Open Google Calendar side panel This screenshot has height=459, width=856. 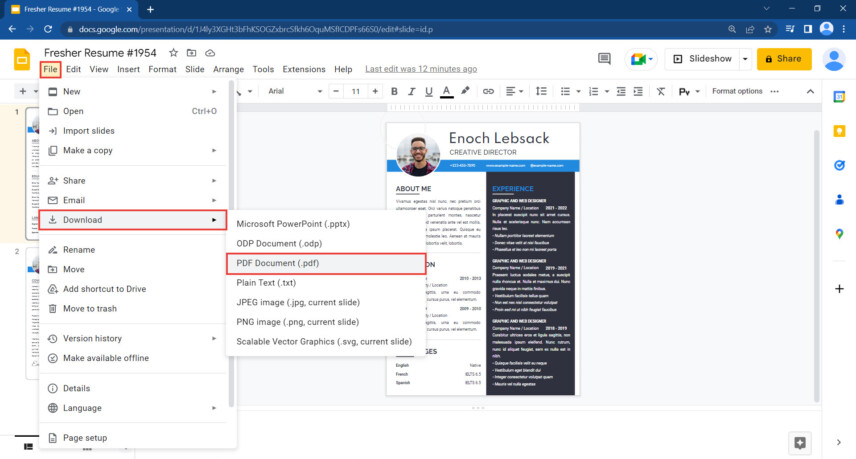pyautogui.click(x=839, y=97)
